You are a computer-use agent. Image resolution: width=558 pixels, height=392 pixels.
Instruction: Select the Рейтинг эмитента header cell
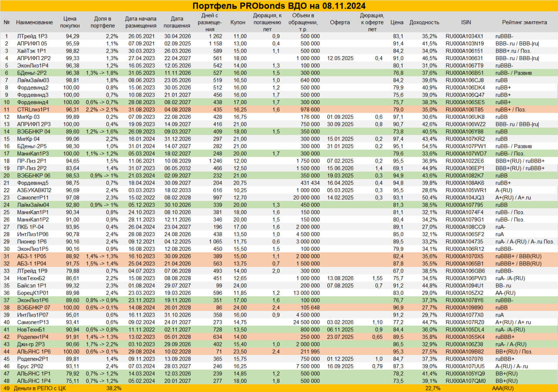[524, 22]
